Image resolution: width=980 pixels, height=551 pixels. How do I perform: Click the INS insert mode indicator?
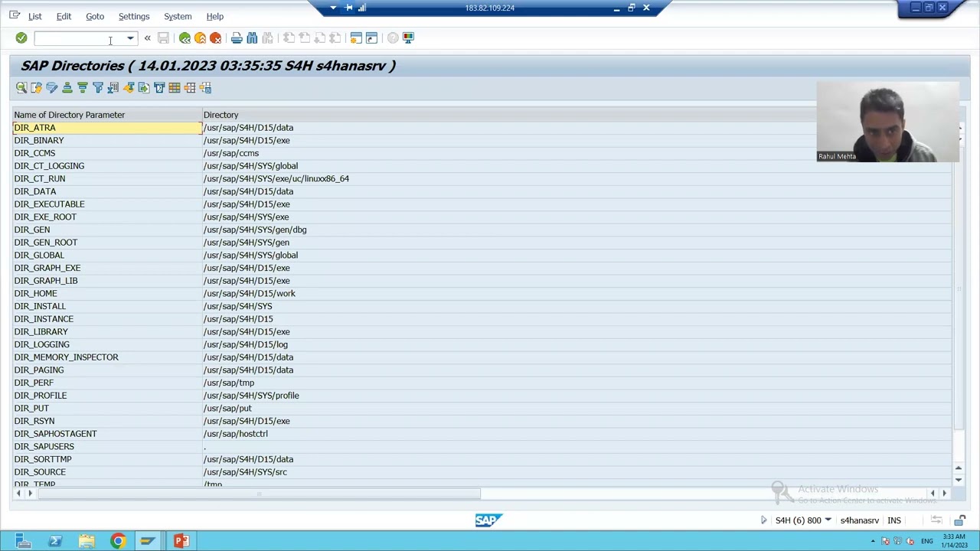coord(894,520)
